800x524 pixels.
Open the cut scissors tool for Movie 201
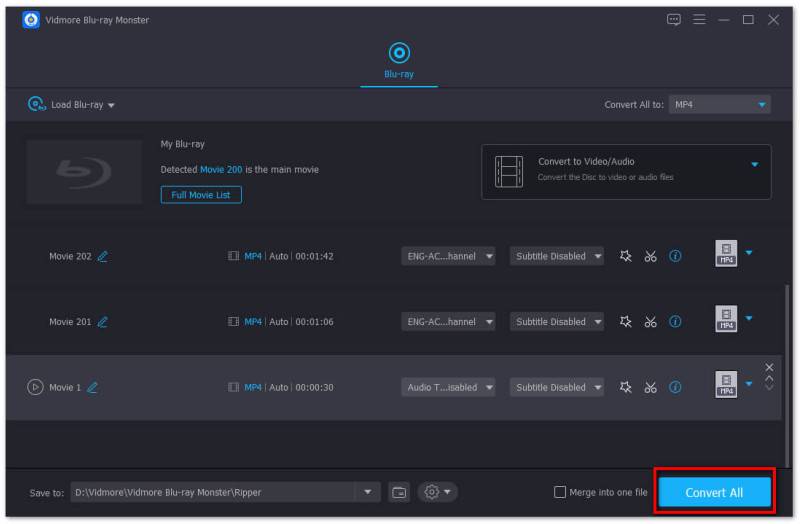coord(650,322)
